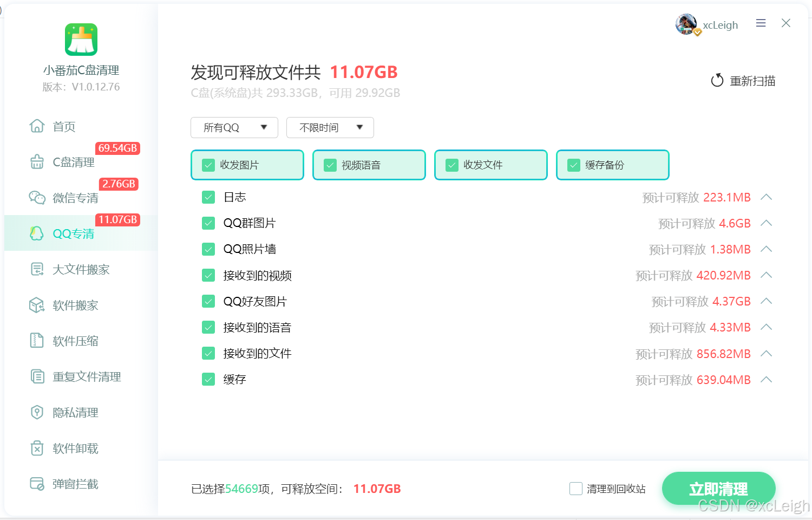Switch to 微信专清 section
The width and height of the screenshot is (812, 520).
pos(81,198)
